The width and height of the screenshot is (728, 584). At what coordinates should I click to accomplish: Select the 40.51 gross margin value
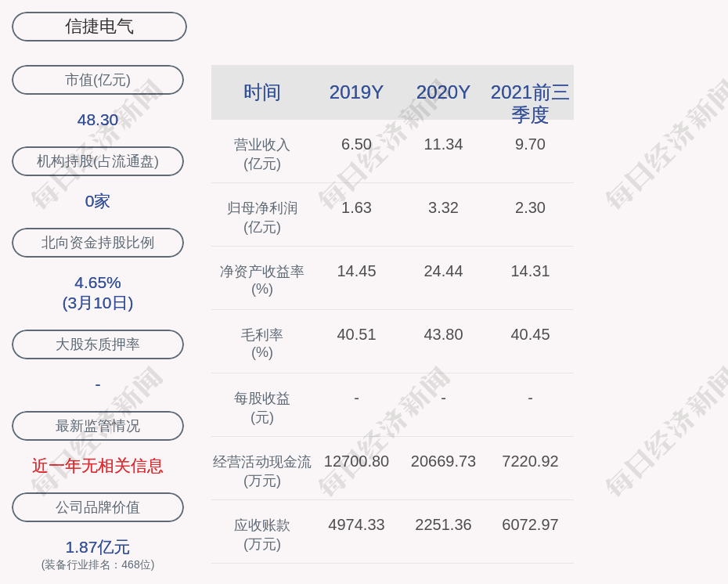(x=356, y=335)
